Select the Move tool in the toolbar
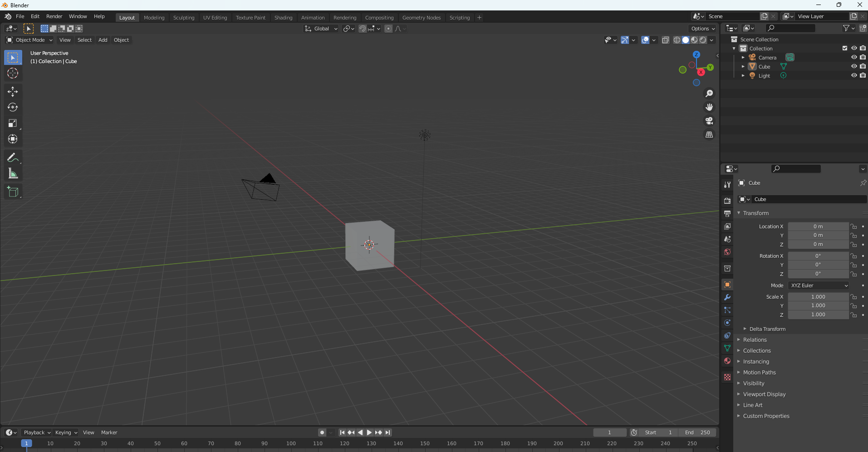 pyautogui.click(x=13, y=92)
